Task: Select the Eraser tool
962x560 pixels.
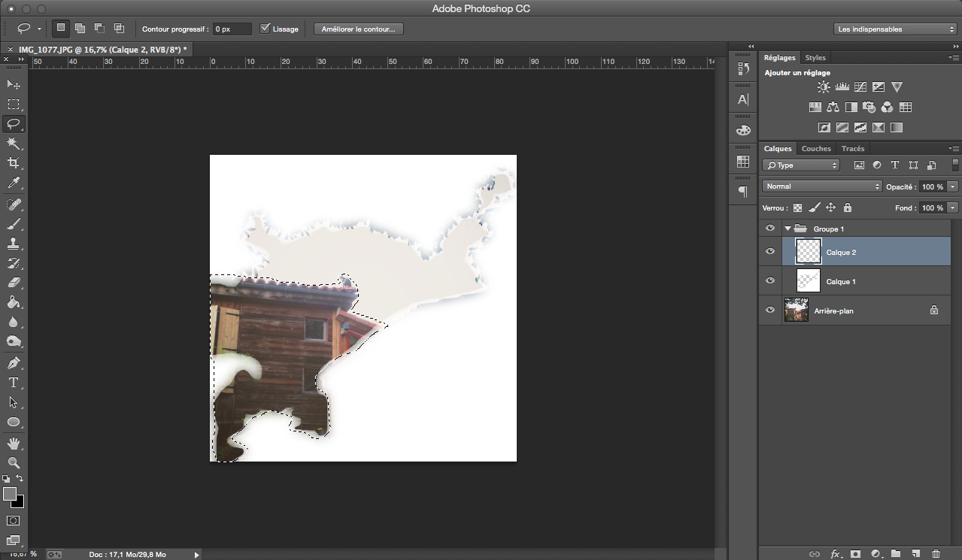Action: coord(14,283)
